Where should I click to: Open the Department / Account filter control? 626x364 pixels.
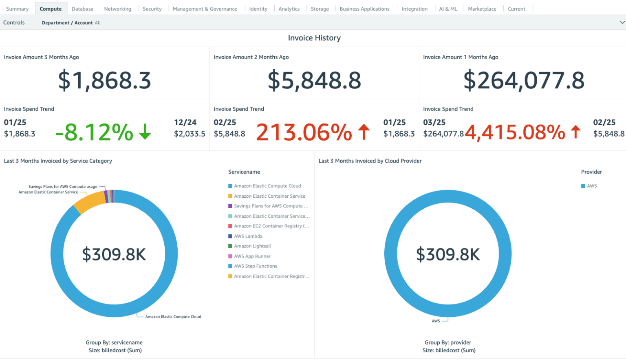[71, 22]
